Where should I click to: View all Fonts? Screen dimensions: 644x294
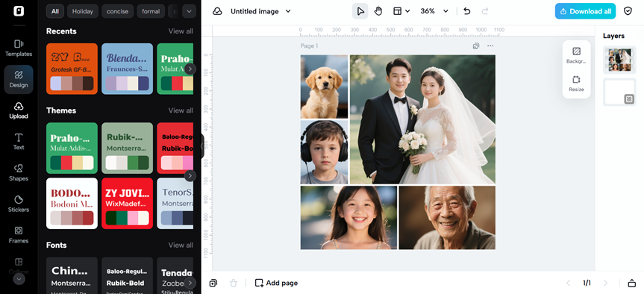[x=181, y=245]
